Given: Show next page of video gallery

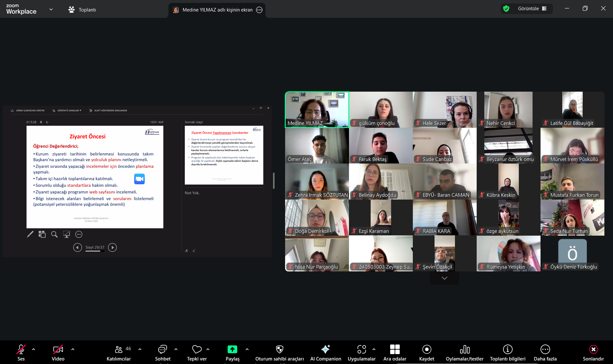Looking at the screenshot, I should (x=444, y=278).
